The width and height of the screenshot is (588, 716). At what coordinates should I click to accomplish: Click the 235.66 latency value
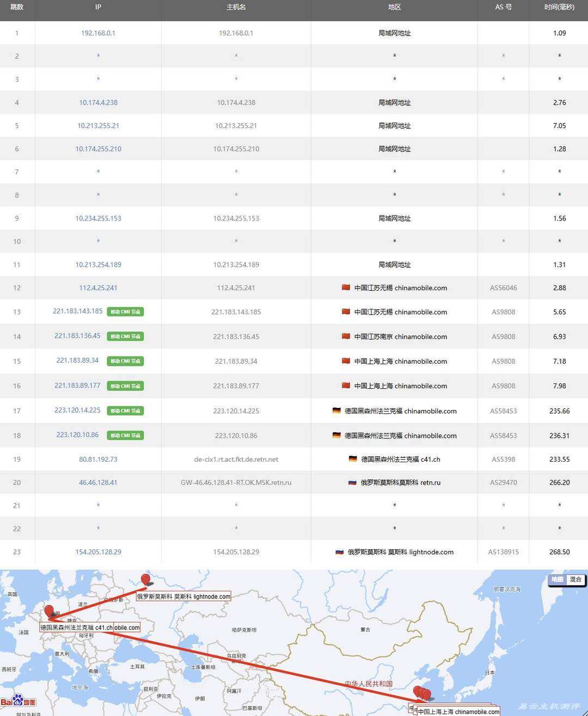pyautogui.click(x=559, y=411)
